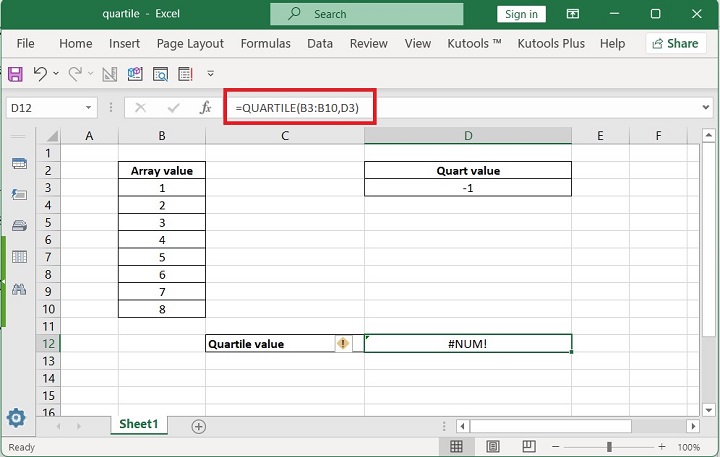This screenshot has width=720, height=457.
Task: Click the binoculars Find icon in the sidebar
Action: [18, 288]
